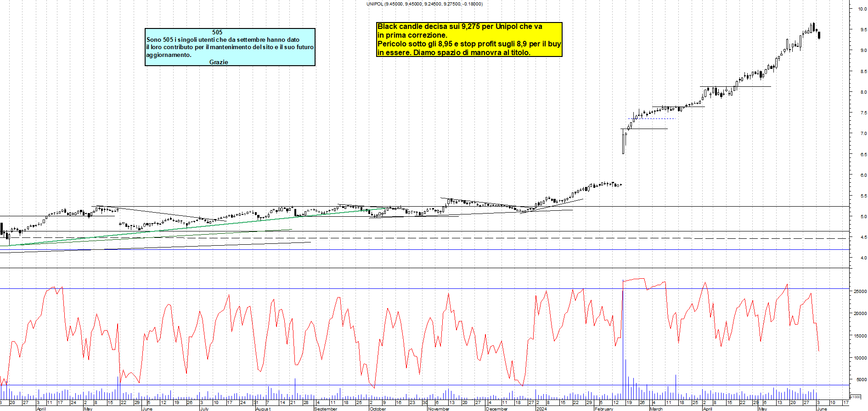Click 'in essere. Diamo spazio di manovra al titolo.'
Image resolution: width=868 pixels, height=411 pixels.
point(454,53)
